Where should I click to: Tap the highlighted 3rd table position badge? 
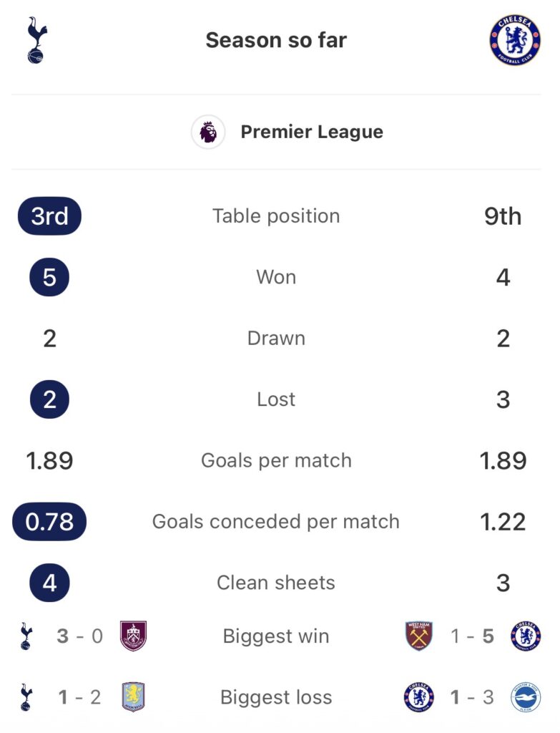pyautogui.click(x=49, y=216)
